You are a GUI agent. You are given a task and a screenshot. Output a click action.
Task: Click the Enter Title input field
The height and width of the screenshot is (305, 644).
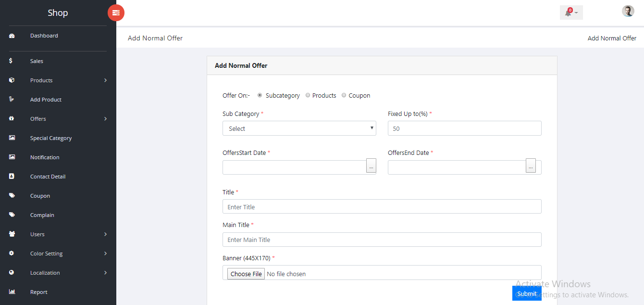(382, 207)
